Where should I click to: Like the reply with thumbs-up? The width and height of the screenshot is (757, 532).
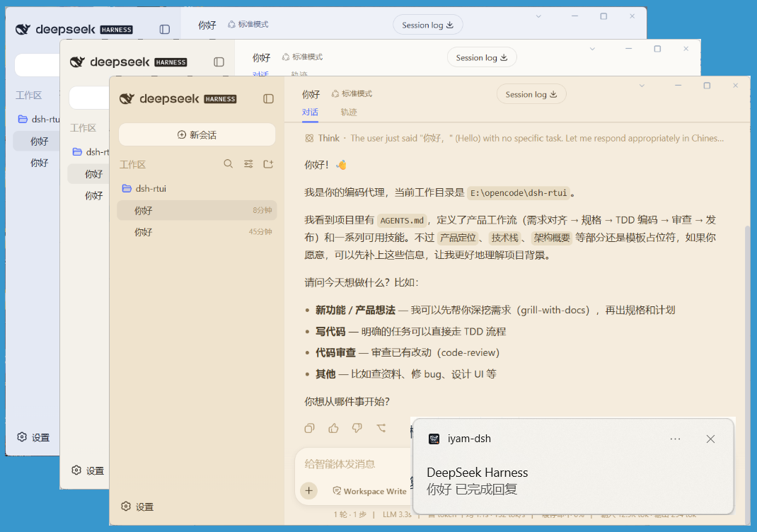click(x=334, y=428)
